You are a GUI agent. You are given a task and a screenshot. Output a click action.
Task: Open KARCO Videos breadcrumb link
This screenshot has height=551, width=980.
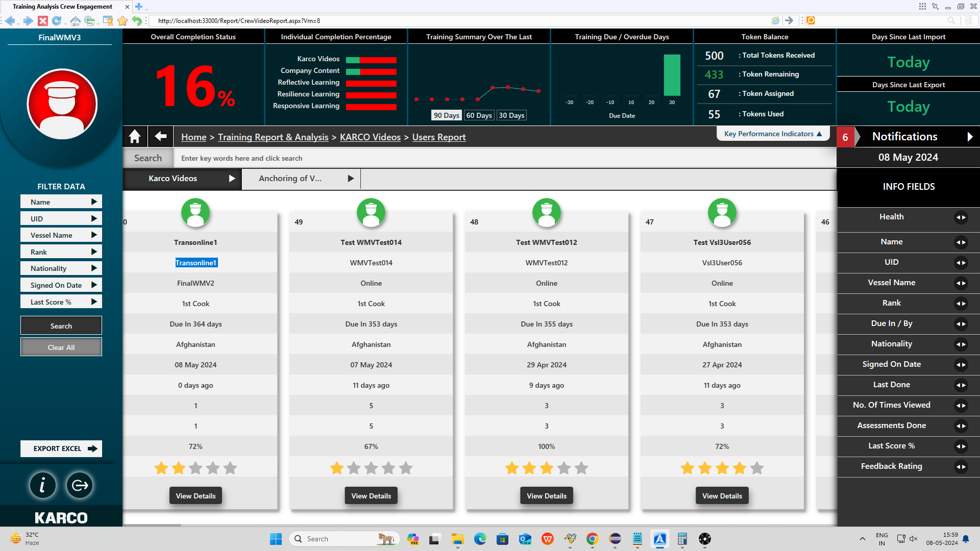pyautogui.click(x=370, y=137)
